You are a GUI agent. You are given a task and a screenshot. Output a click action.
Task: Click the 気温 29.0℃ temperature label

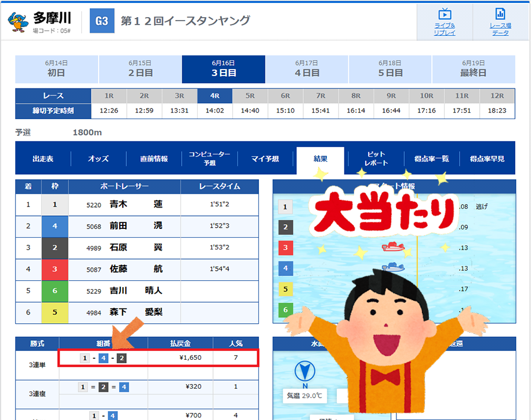[304, 396]
